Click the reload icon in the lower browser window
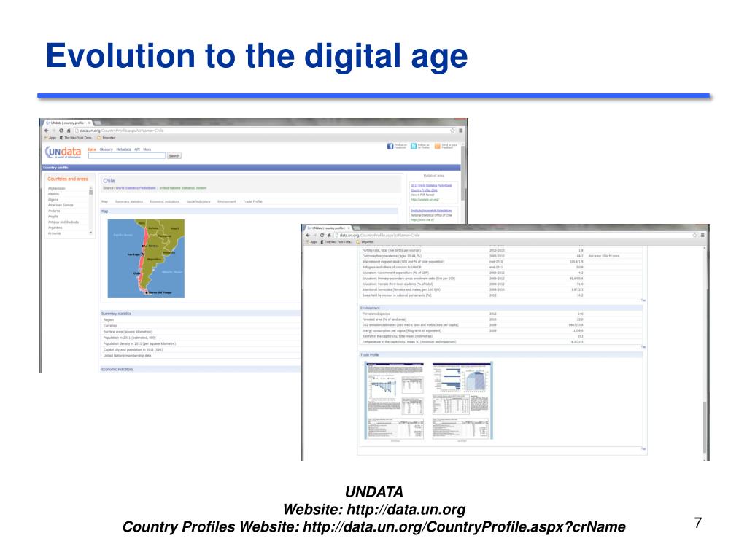The image size is (747, 560). (x=322, y=236)
